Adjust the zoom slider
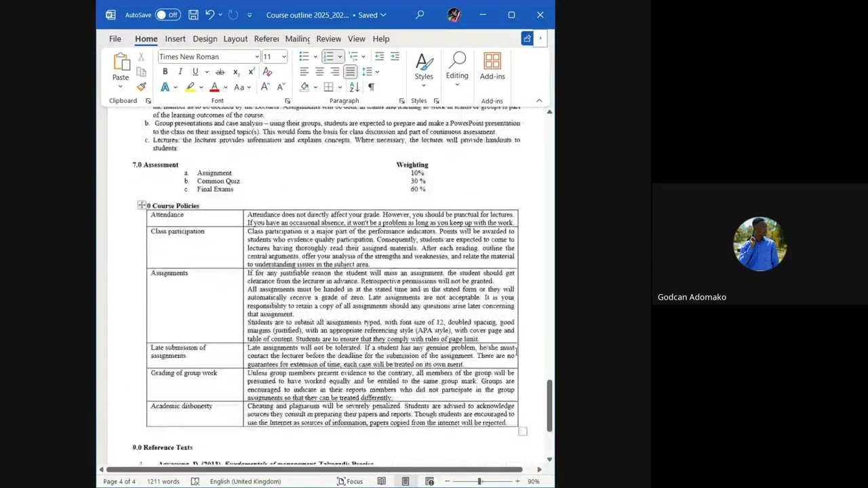 point(479,481)
